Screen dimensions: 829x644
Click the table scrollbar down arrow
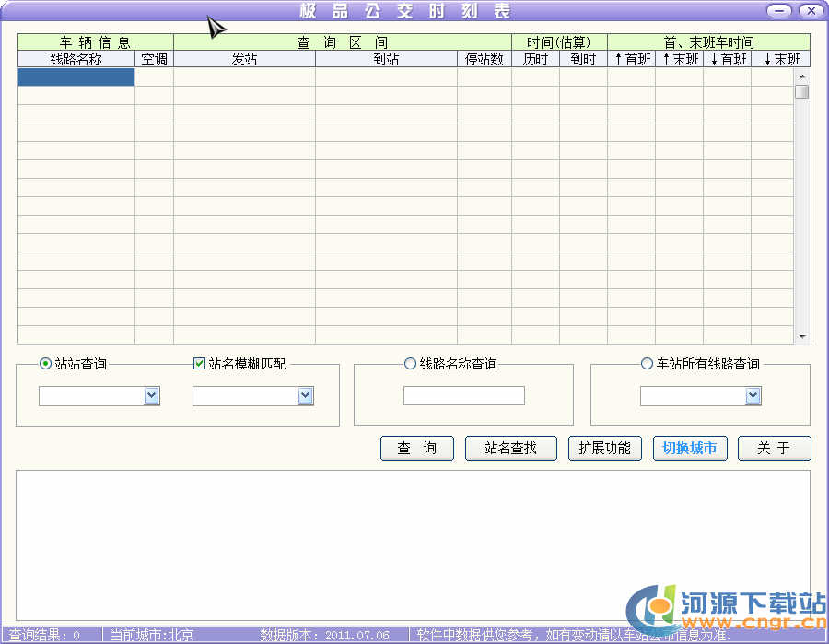(x=802, y=337)
